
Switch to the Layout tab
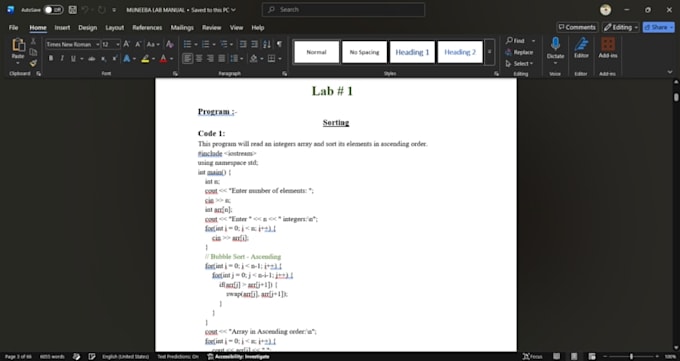114,27
